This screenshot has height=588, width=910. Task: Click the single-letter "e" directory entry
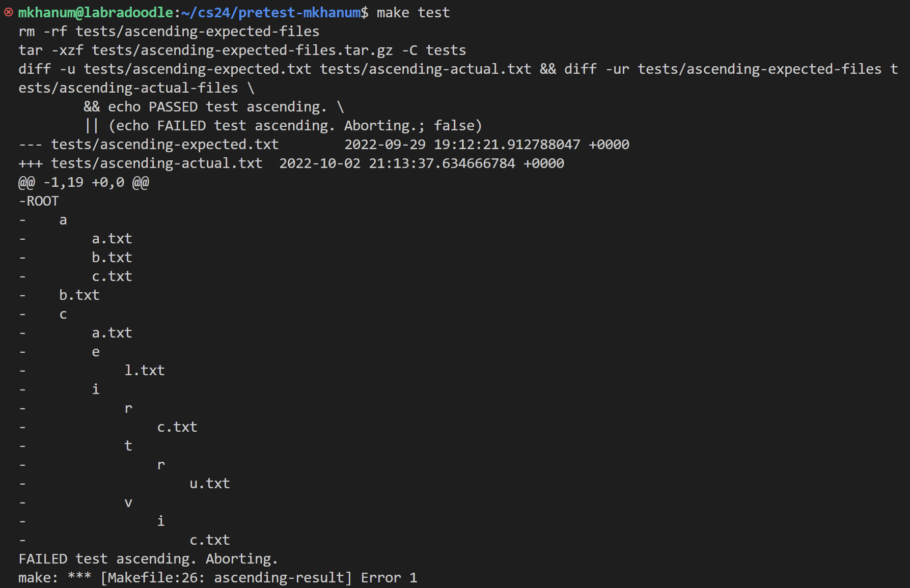(x=96, y=352)
